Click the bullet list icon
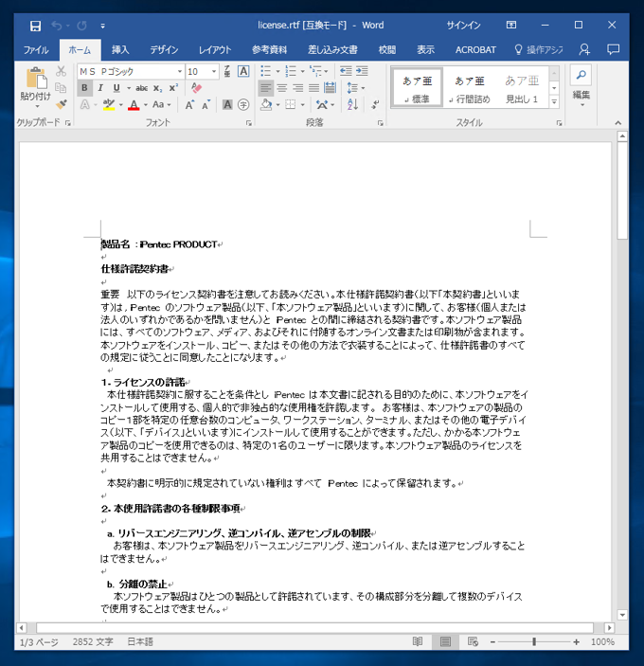The width and height of the screenshot is (644, 666). click(x=265, y=71)
